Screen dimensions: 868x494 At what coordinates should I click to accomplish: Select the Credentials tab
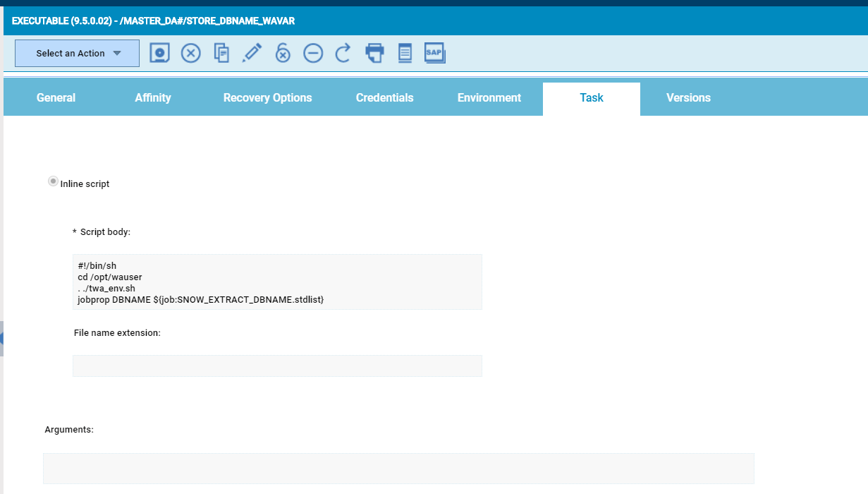pyautogui.click(x=384, y=98)
